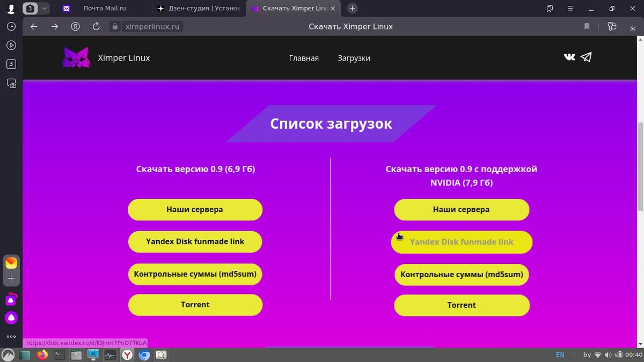The width and height of the screenshot is (644, 362).
Task: Open the Загрузки navigation item
Action: 354,58
